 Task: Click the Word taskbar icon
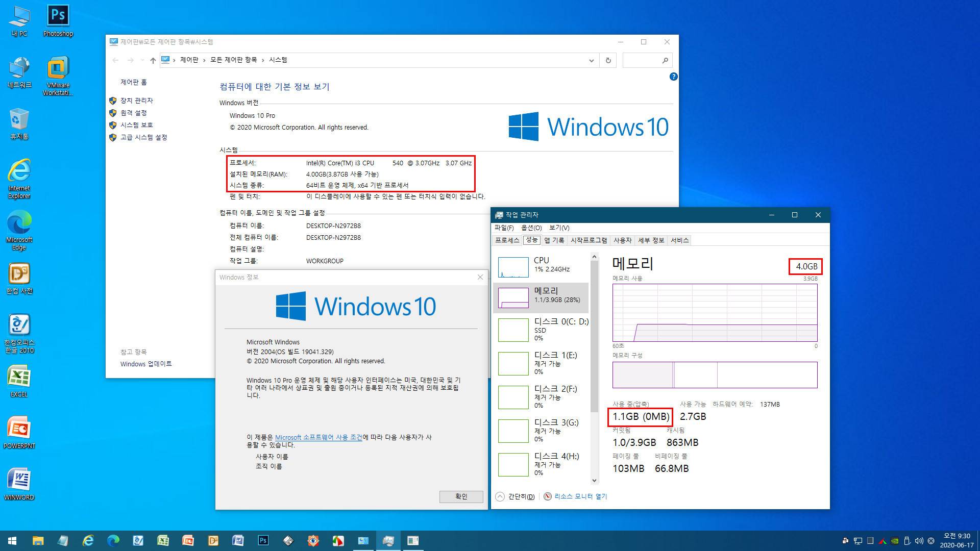coord(238,541)
